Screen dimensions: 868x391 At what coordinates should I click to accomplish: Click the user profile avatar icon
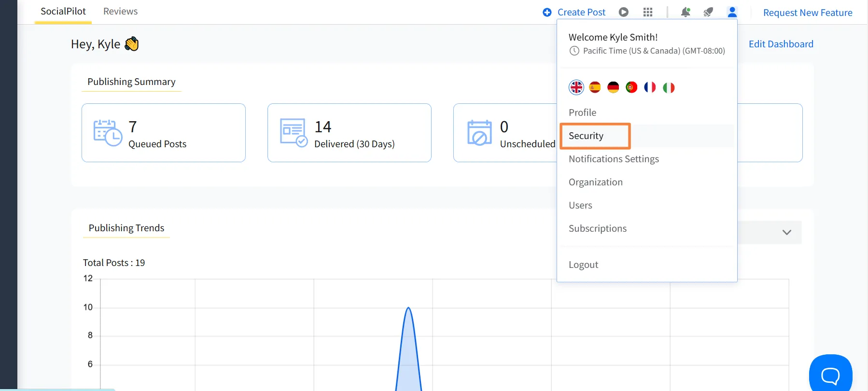[x=732, y=12]
